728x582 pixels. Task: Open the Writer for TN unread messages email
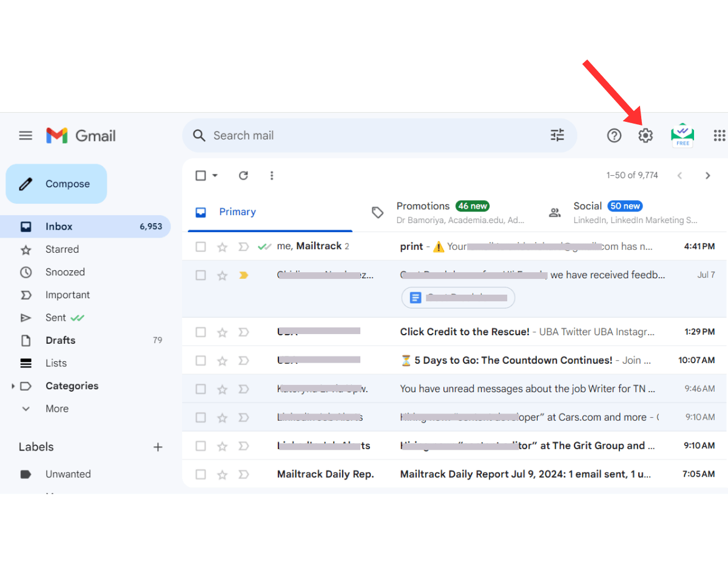[x=455, y=389]
